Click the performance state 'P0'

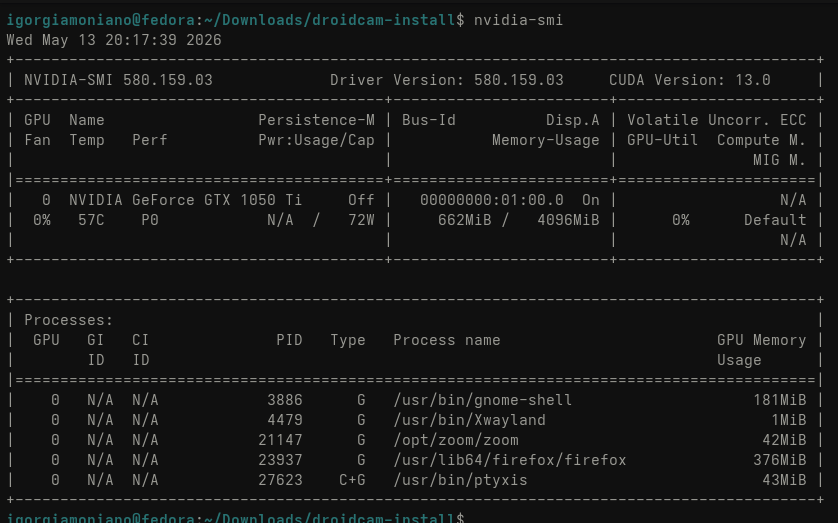150,220
